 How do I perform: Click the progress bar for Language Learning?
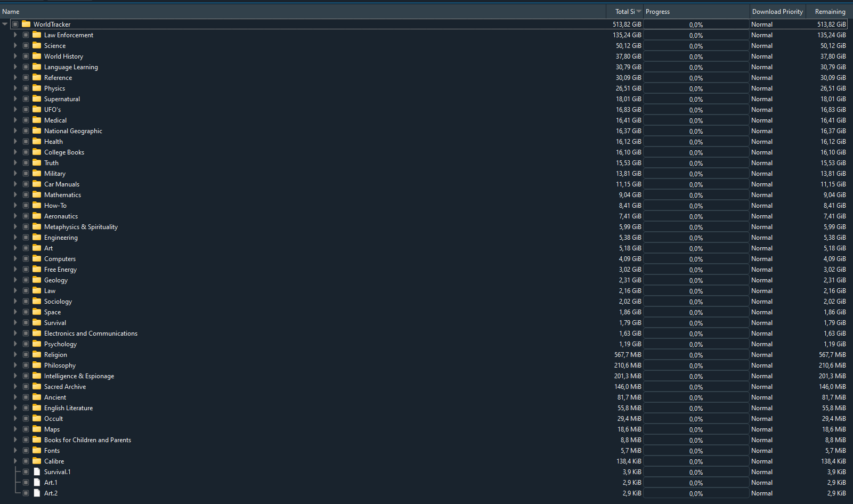(x=696, y=67)
